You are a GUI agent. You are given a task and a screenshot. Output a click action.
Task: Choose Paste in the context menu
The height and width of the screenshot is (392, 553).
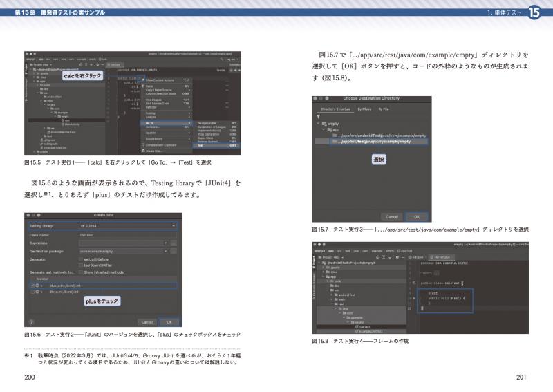166,86
